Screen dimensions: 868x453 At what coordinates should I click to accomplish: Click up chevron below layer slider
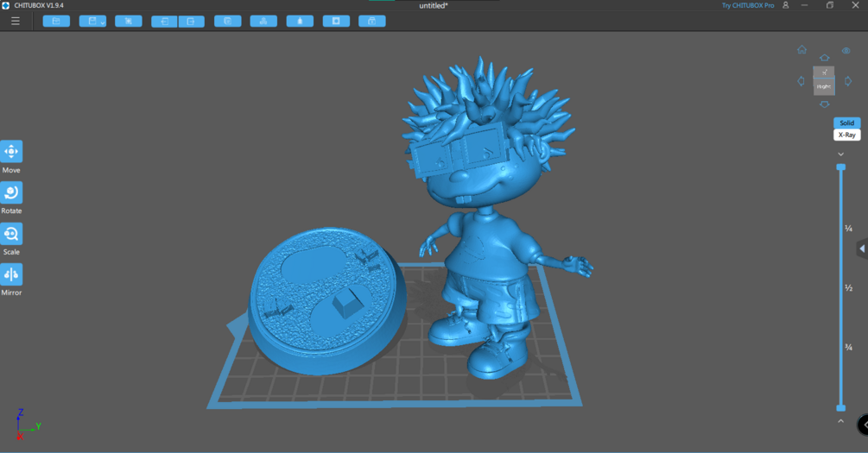tap(841, 421)
